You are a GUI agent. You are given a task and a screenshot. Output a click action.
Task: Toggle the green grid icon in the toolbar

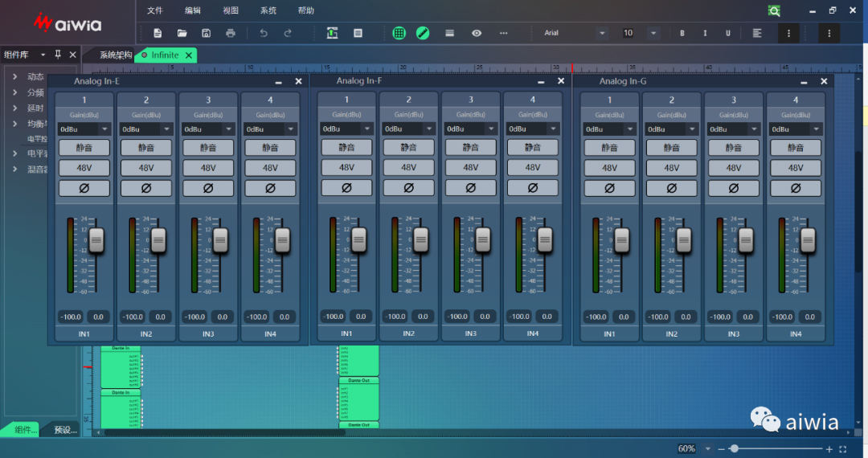399,33
